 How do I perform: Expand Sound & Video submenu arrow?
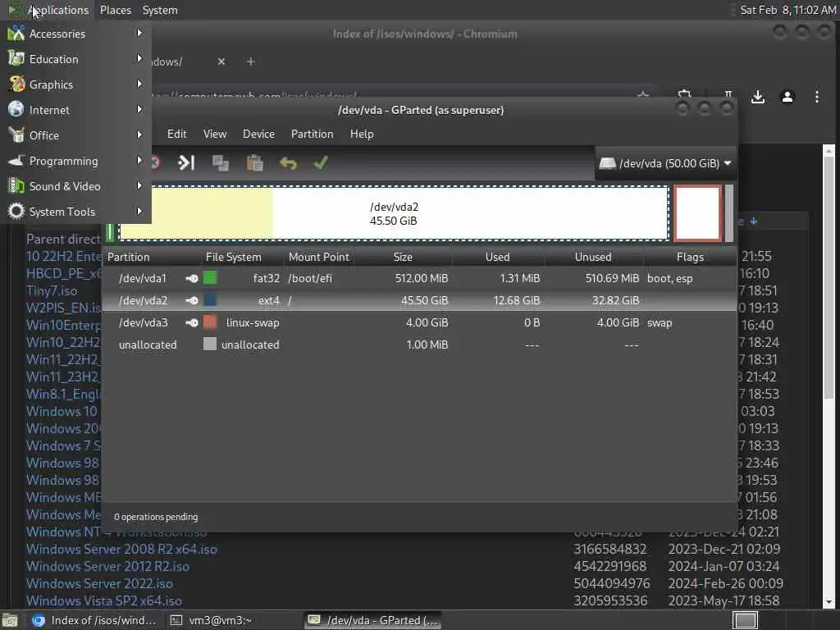pos(139,186)
